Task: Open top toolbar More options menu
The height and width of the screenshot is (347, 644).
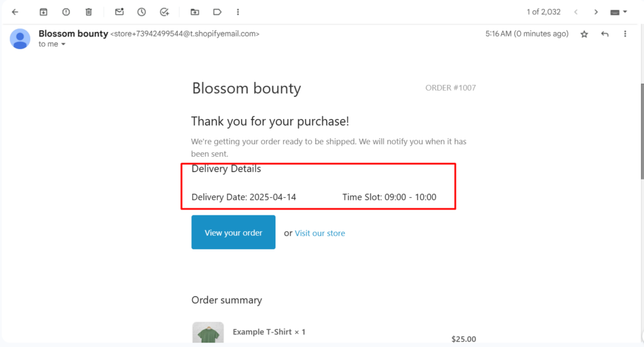Action: [x=238, y=12]
